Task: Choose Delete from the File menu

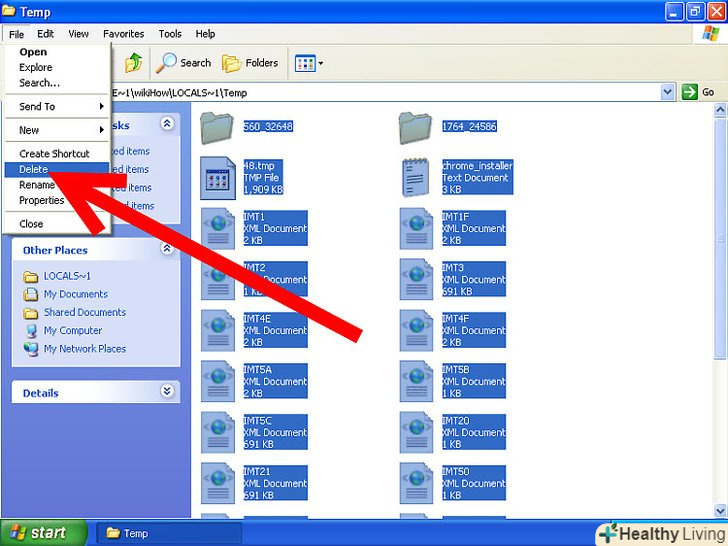Action: coord(34,170)
